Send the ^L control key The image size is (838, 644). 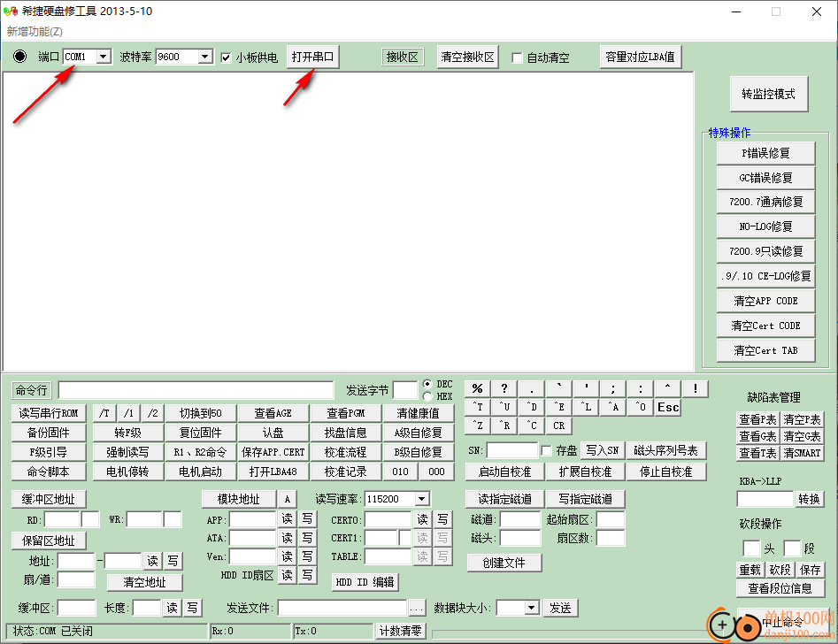(587, 407)
